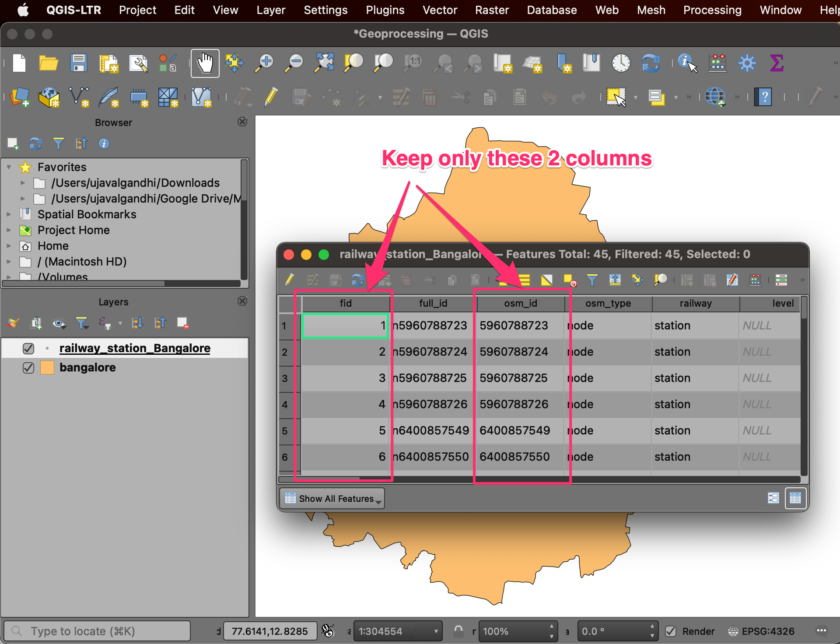Screen dimensions: 840x644
Task: Switch attribute table to form view
Action: coord(773,498)
